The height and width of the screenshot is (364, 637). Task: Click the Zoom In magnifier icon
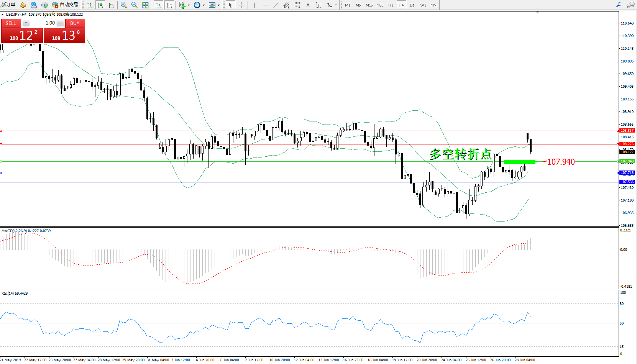123,5
